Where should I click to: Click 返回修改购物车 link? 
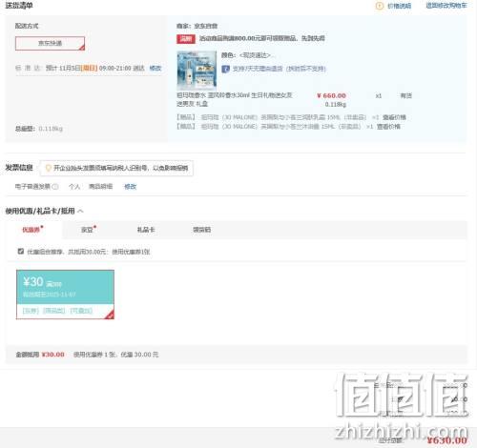point(446,6)
